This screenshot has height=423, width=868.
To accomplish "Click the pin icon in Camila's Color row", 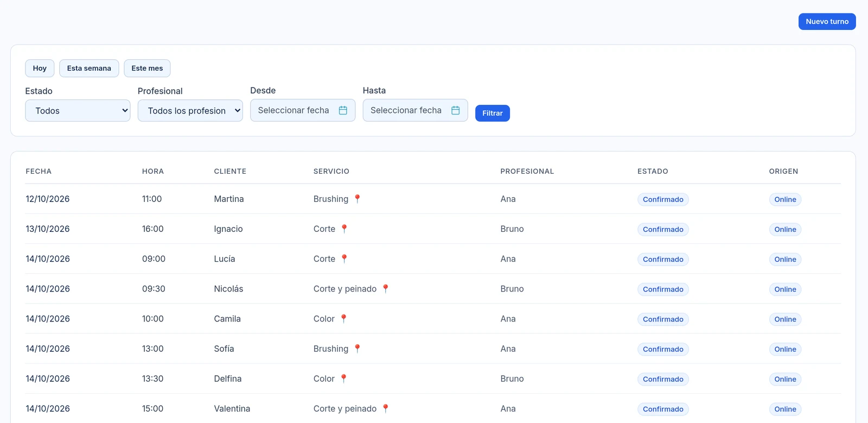I will (x=343, y=319).
